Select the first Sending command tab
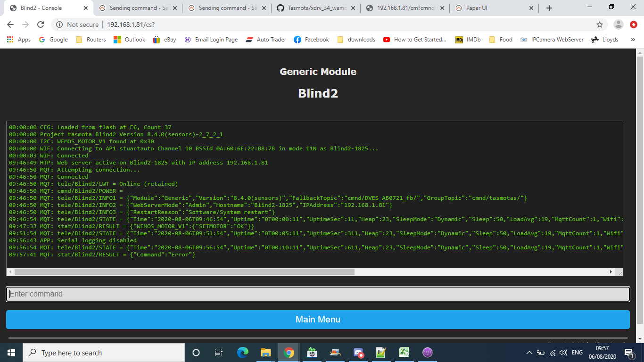This screenshot has width=644, height=362. click(x=132, y=8)
